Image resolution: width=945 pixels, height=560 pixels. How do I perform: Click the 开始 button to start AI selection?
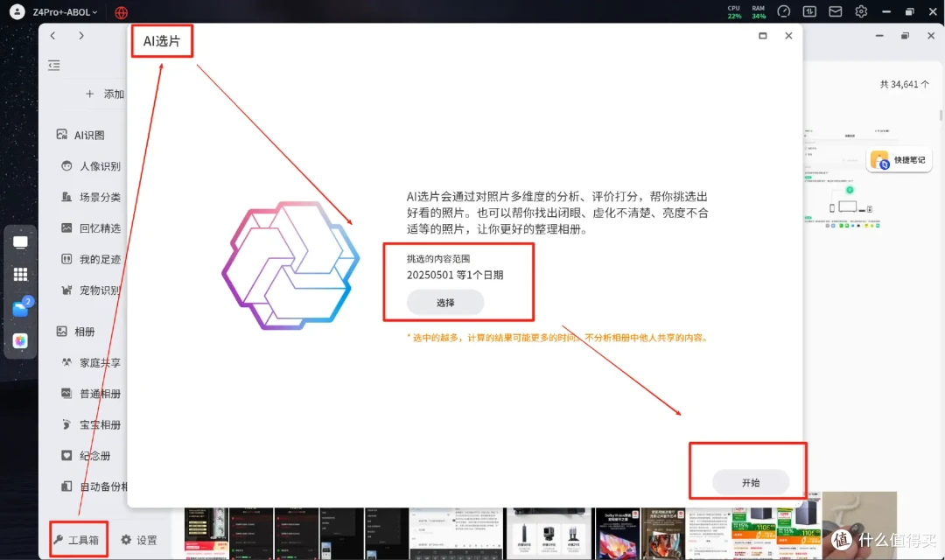point(751,482)
